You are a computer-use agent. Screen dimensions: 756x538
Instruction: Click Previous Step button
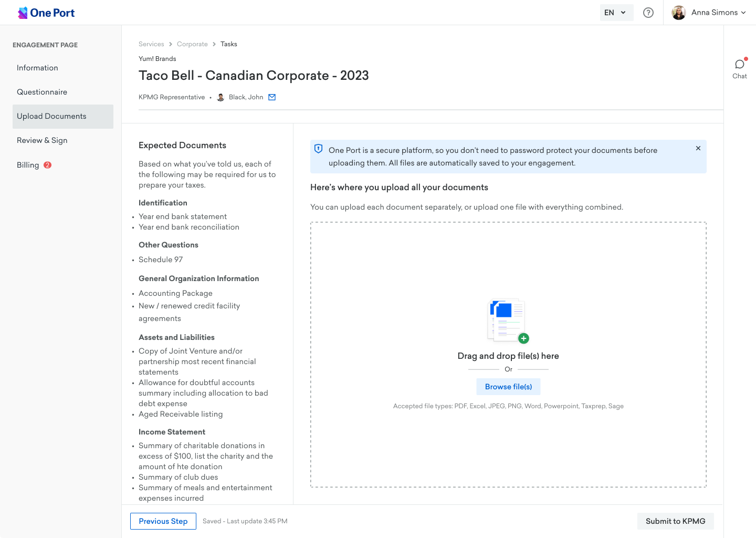pos(163,521)
